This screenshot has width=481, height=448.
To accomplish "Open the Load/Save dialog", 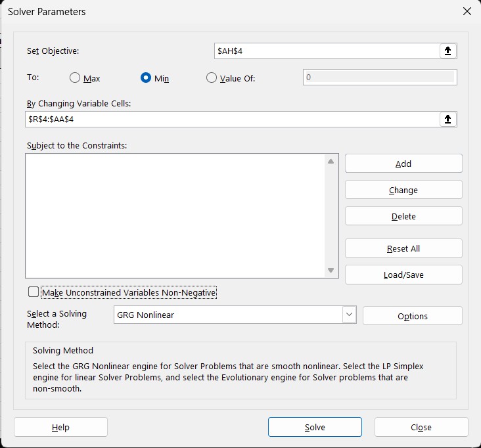I will 403,275.
